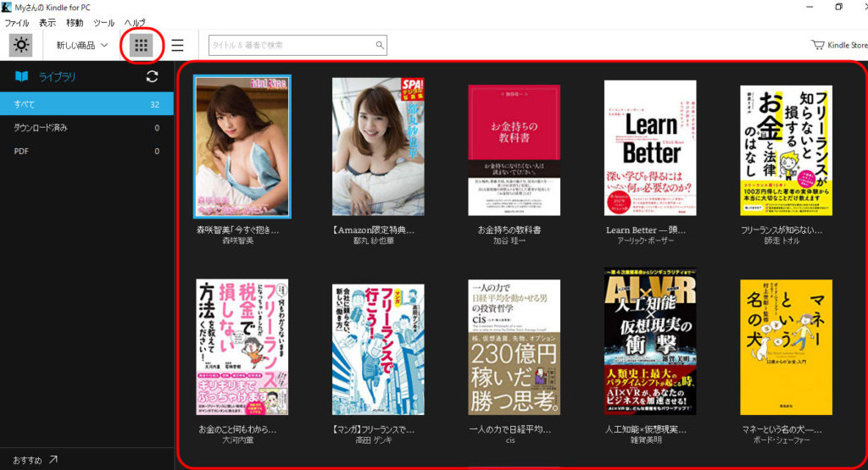Viewport: 868px width, 470px height.
Task: Select the PDF filter
Action: point(87,151)
